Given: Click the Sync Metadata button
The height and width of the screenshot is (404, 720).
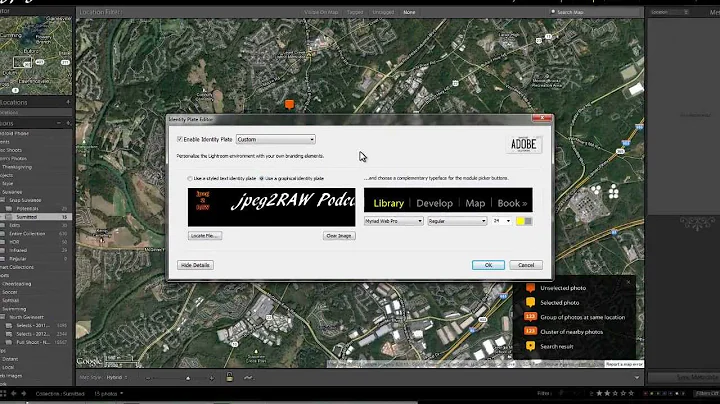Looking at the screenshot, I should [x=684, y=377].
